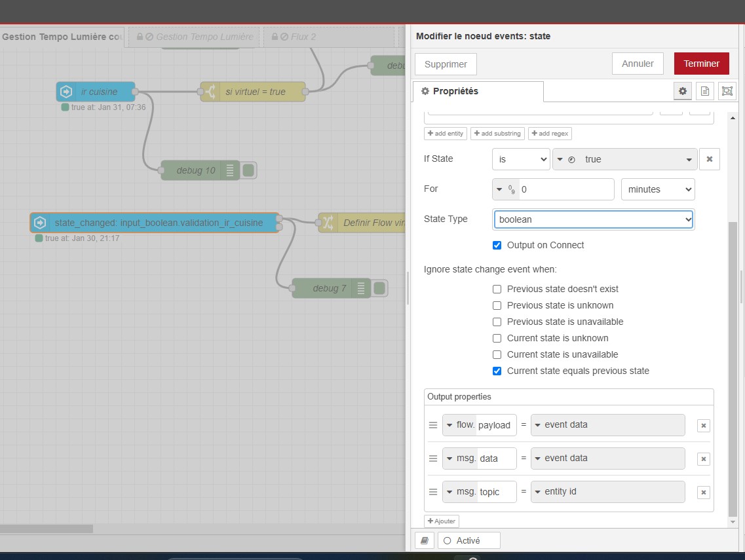
Task: Switch to Gestion Tempo Lumière co flow tab
Action: pos(62,37)
